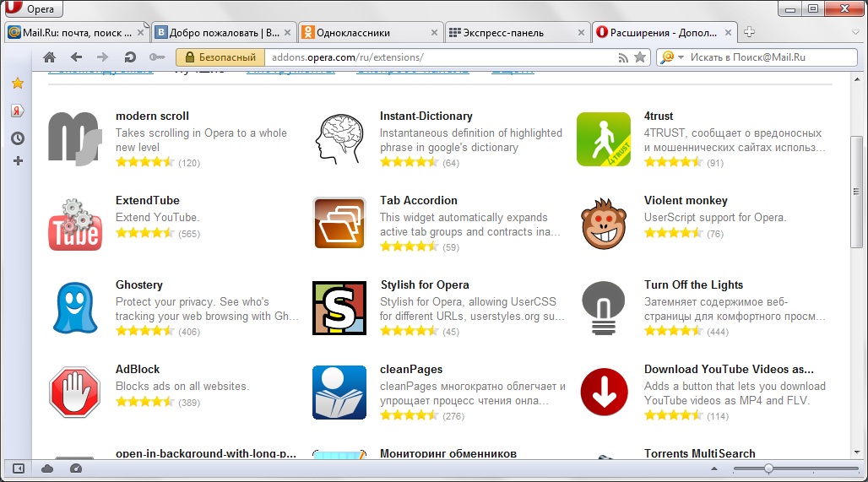The width and height of the screenshot is (868, 482).
Task: Click the Безопасный security badge
Action: tap(221, 57)
